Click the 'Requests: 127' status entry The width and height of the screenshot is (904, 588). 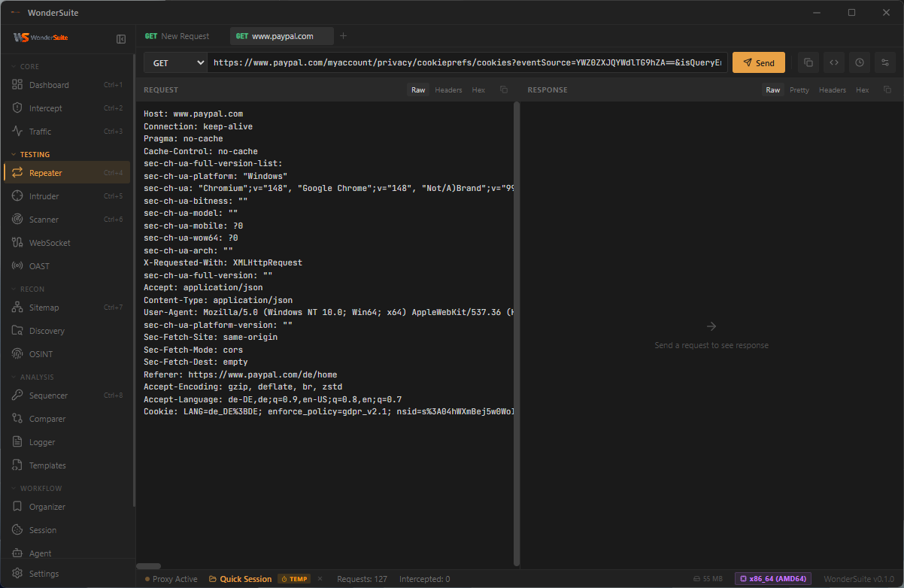pos(362,579)
